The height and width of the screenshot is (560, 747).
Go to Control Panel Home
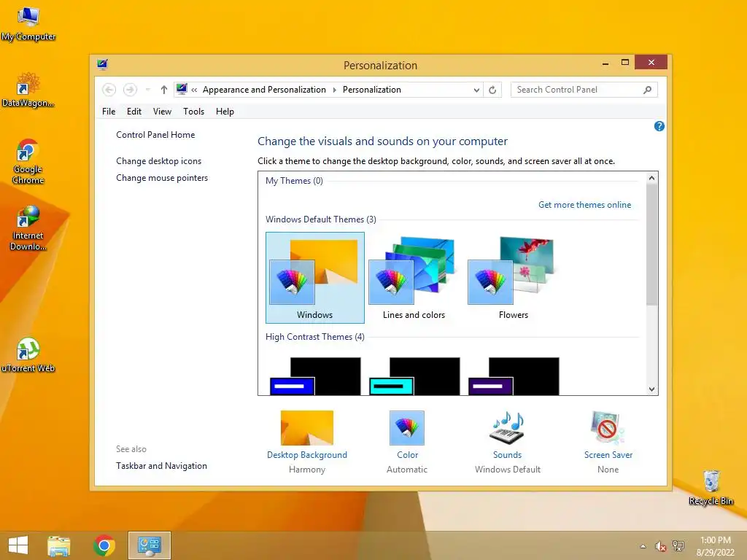pyautogui.click(x=155, y=135)
